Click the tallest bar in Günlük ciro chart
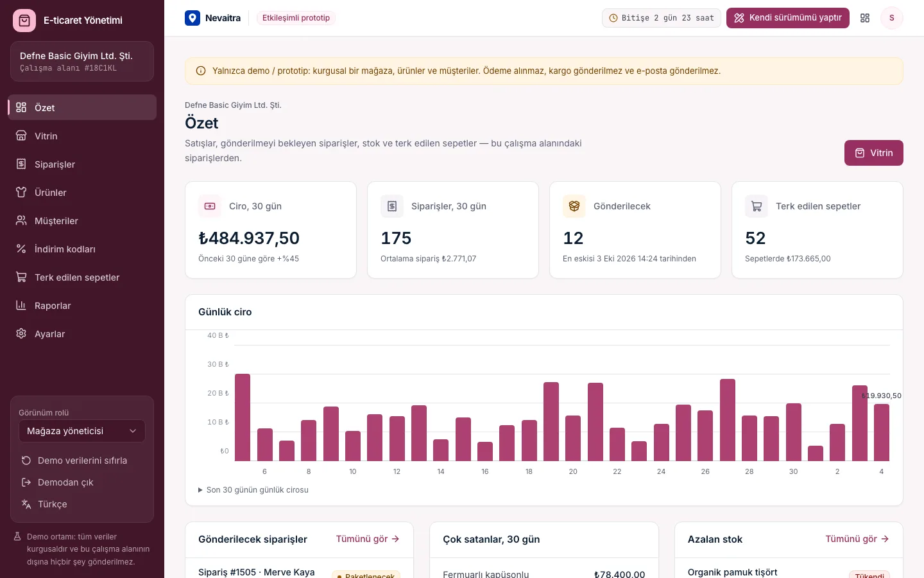The image size is (924, 578). pos(243,417)
